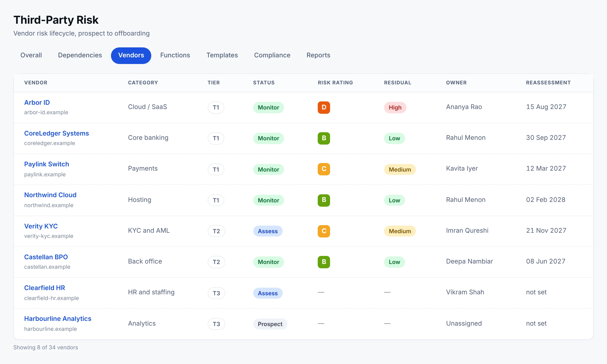Viewport: 607px width, 364px height.
Task: Click the B risk rating badge for Northwind Cloud
Action: click(324, 200)
